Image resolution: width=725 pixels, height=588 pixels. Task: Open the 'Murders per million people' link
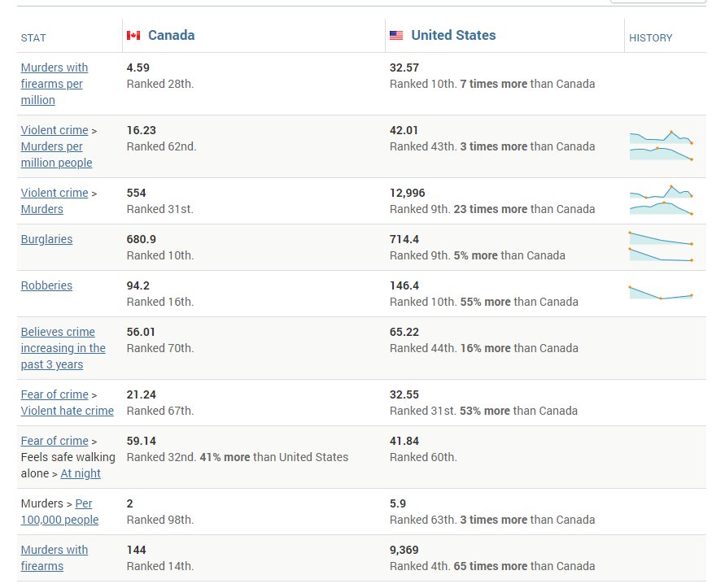[56, 155]
